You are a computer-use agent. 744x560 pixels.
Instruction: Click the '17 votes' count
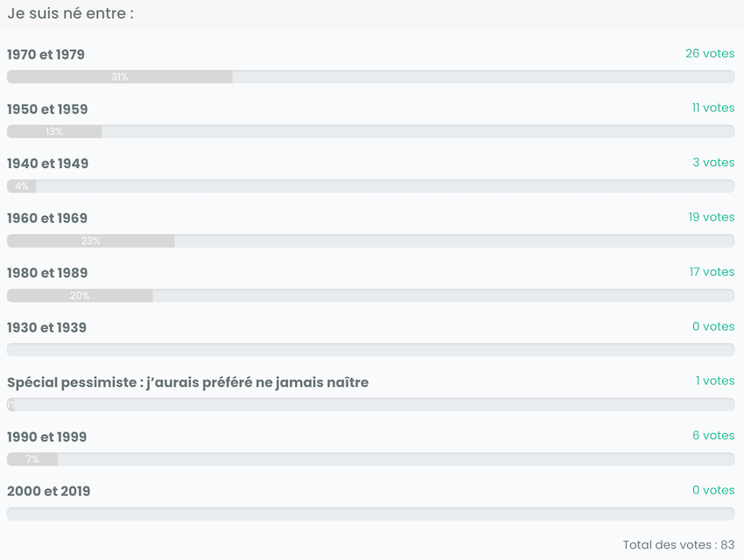[x=711, y=272]
